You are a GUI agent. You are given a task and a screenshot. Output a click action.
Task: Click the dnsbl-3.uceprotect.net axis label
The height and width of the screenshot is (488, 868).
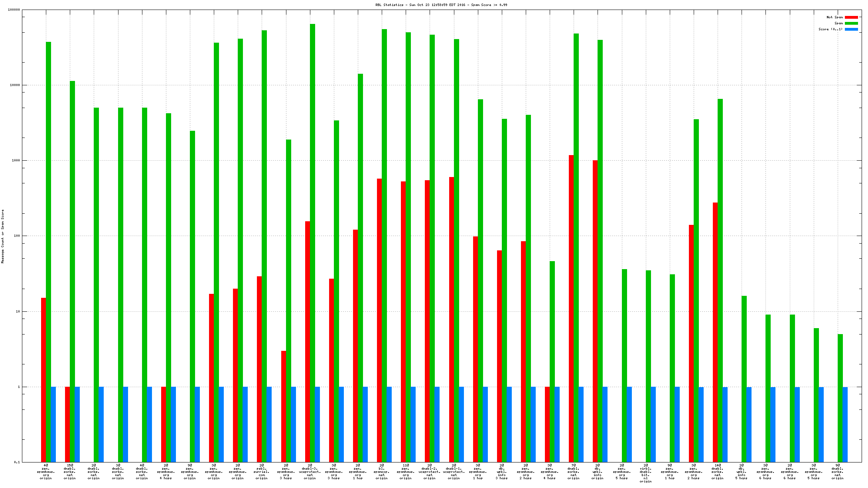(310, 472)
